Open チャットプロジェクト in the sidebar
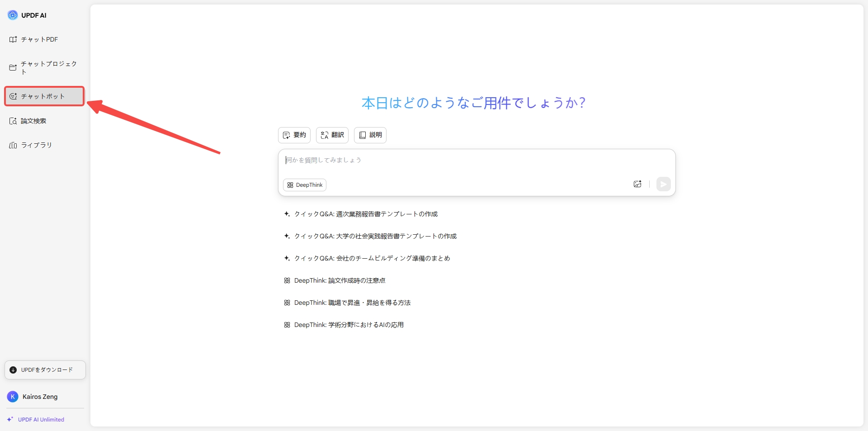 click(x=44, y=67)
